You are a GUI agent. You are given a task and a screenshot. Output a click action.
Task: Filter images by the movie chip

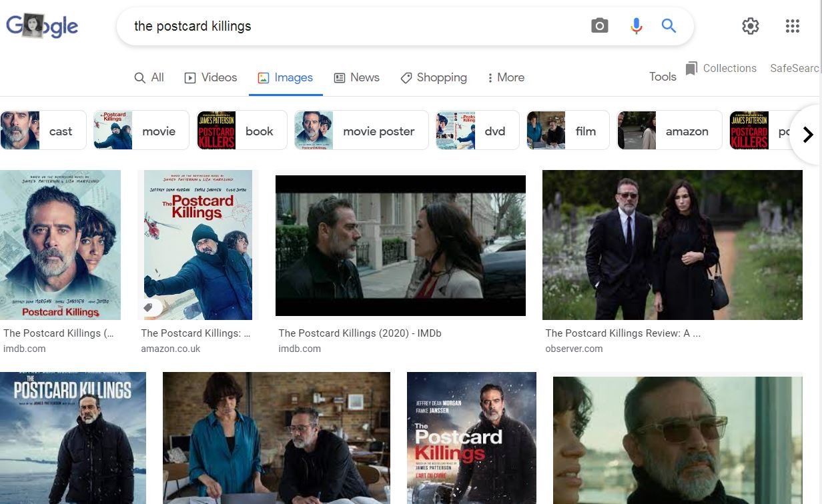point(141,130)
